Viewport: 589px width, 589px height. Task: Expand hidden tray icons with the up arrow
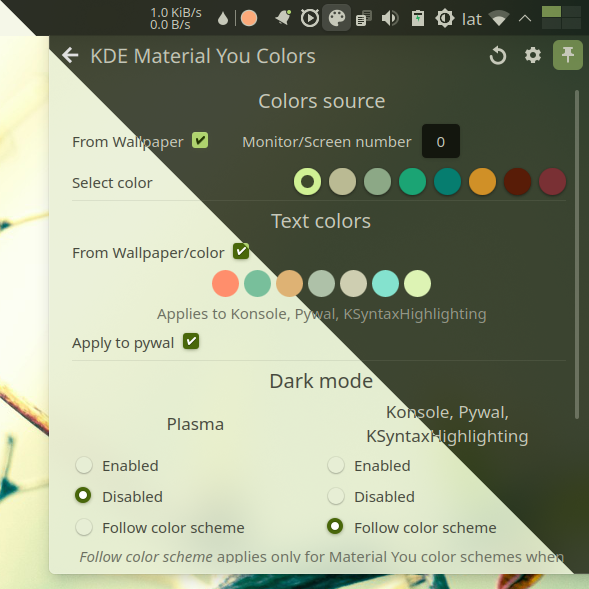[x=525, y=18]
